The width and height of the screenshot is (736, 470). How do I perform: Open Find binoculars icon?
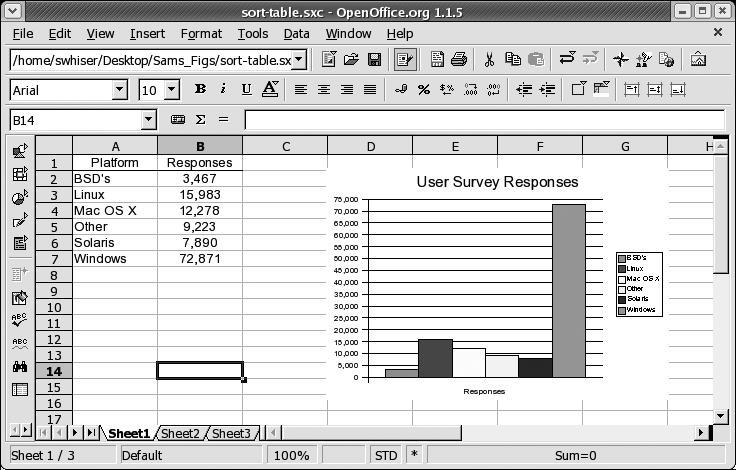pyautogui.click(x=20, y=367)
